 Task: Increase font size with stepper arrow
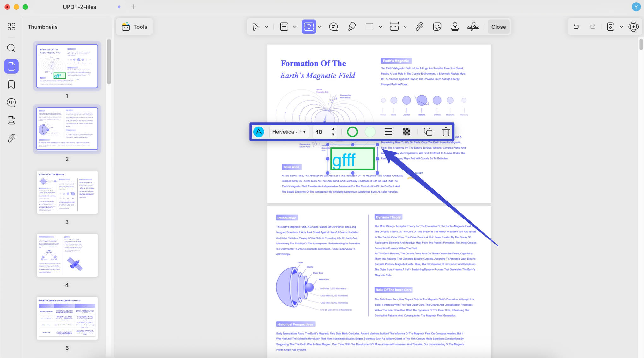click(x=333, y=129)
